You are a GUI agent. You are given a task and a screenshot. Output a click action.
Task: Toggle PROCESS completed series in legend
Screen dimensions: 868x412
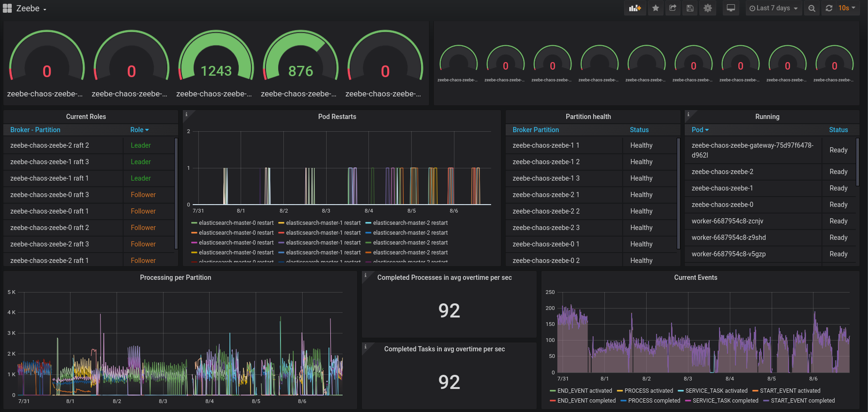click(654, 401)
